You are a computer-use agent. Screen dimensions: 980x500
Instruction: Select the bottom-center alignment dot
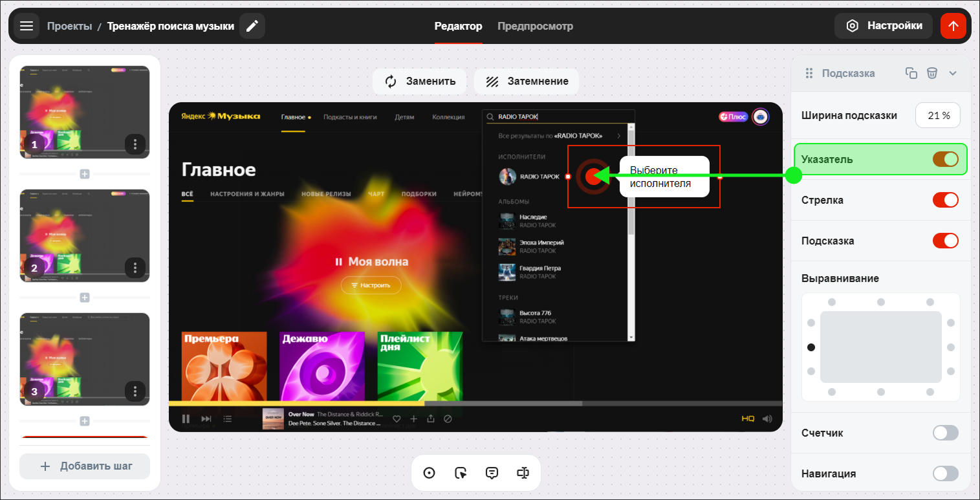pyautogui.click(x=881, y=392)
